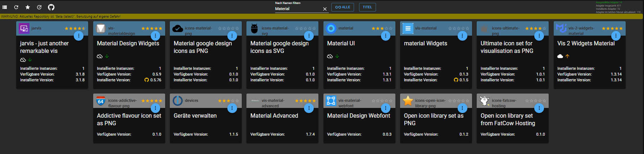Click GitHub icon beside installed version 0.1.5

[x=456, y=80]
